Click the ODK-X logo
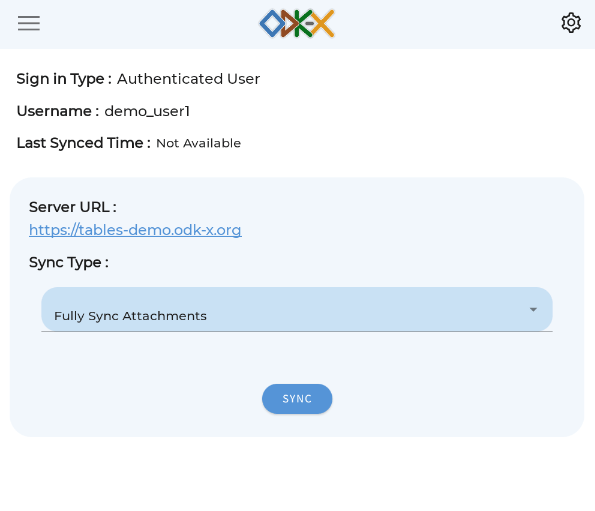The height and width of the screenshot is (511, 595). click(x=297, y=24)
